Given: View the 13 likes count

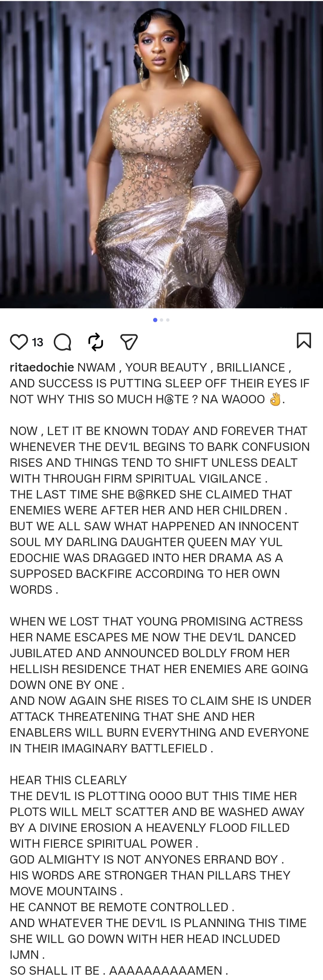Looking at the screenshot, I should coord(38,342).
